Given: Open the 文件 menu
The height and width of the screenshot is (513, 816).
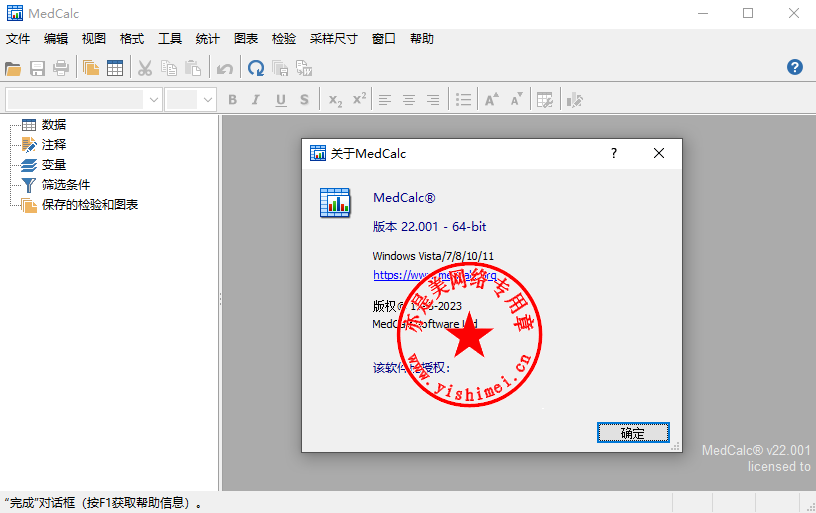Looking at the screenshot, I should (x=18, y=39).
